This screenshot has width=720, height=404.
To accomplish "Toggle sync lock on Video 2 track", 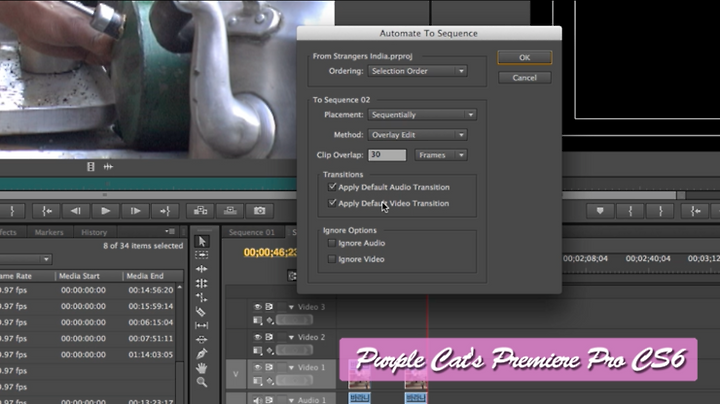I will coord(269,337).
